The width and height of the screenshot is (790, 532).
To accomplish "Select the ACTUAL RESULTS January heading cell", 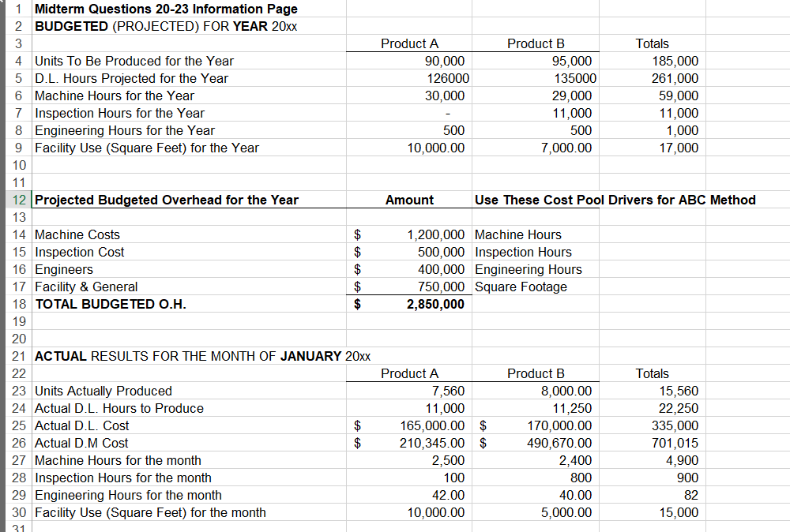I will point(202,356).
